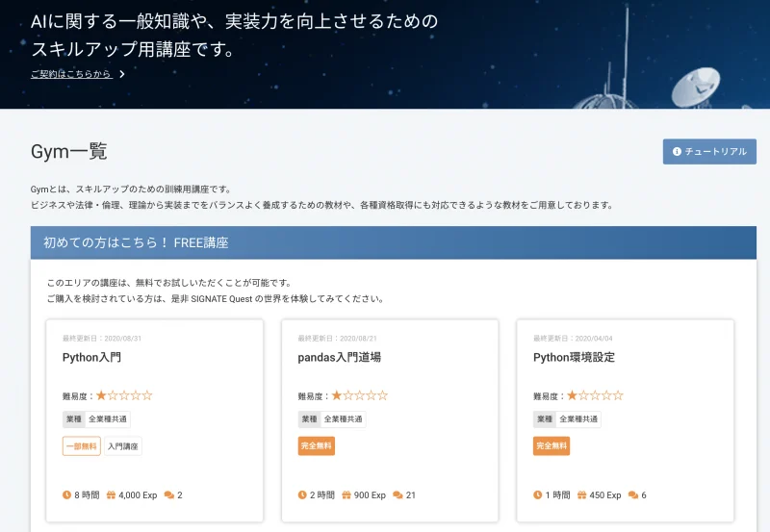Open the Python入門 course title
Screen dimensions: 770x532
91,357
